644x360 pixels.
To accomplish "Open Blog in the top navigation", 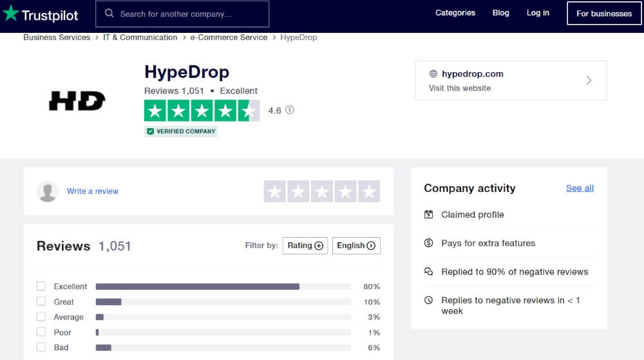I will pos(500,13).
